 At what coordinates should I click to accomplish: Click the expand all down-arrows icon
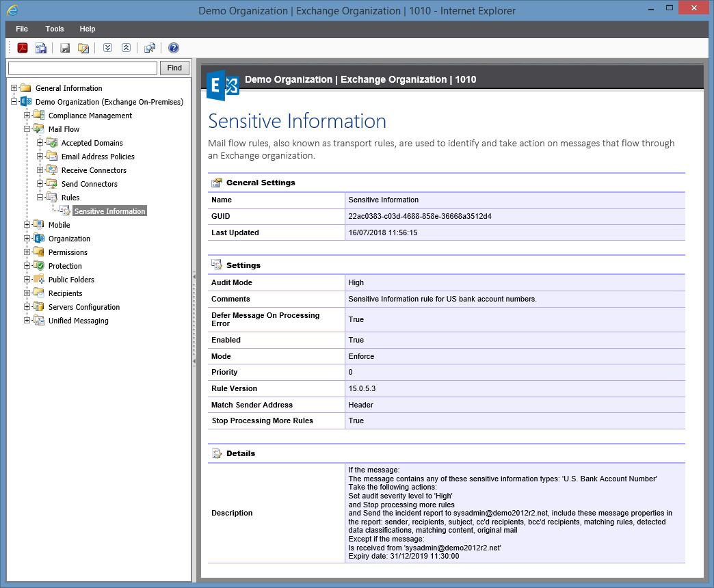point(107,47)
